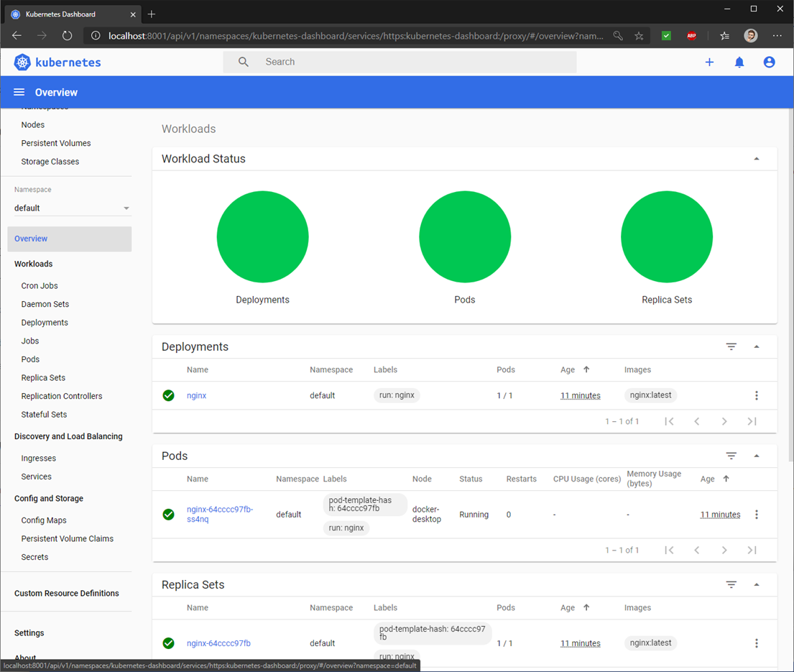794x672 pixels.
Task: Go to first page in Deployments pagination
Action: [670, 421]
